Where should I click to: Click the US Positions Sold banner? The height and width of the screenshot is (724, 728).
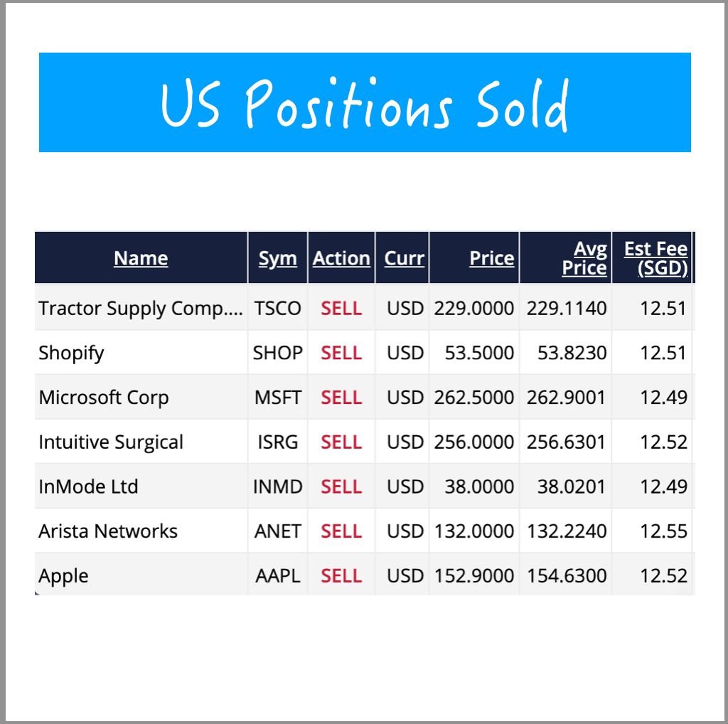tap(365, 102)
